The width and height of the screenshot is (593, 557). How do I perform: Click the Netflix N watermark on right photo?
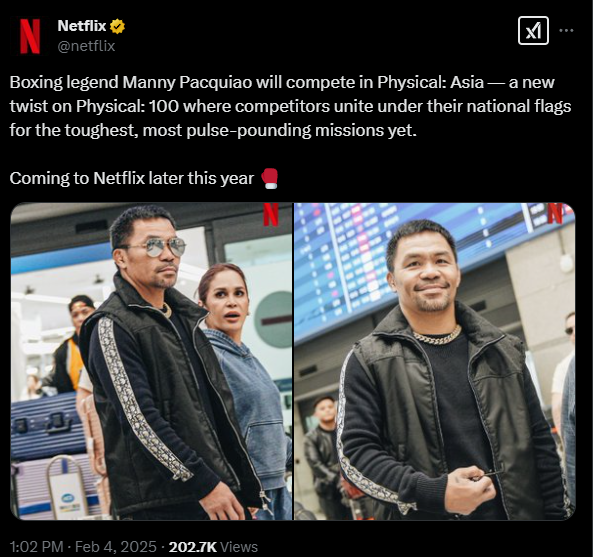(x=555, y=213)
